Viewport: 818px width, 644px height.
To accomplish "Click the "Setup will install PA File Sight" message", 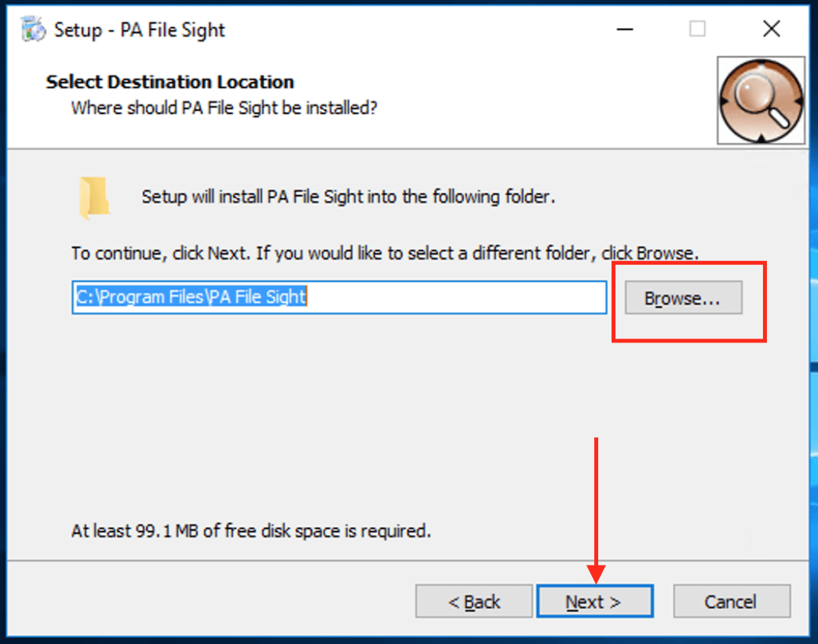I will [x=348, y=196].
